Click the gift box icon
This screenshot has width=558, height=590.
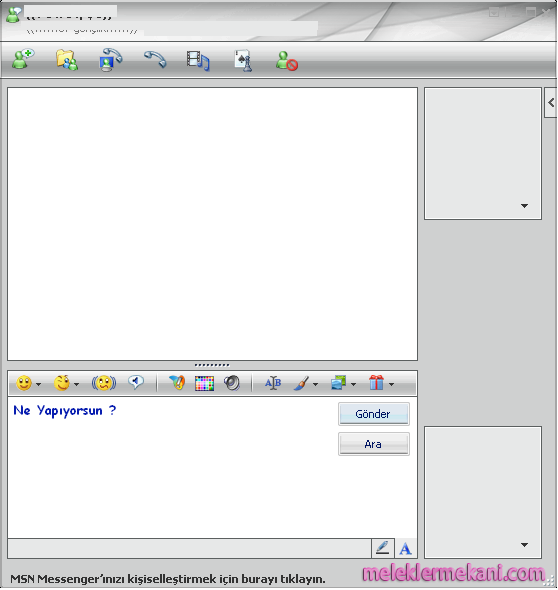coord(377,382)
